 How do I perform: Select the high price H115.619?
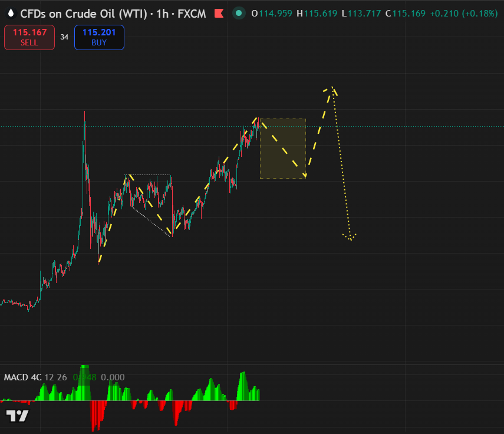(x=317, y=14)
